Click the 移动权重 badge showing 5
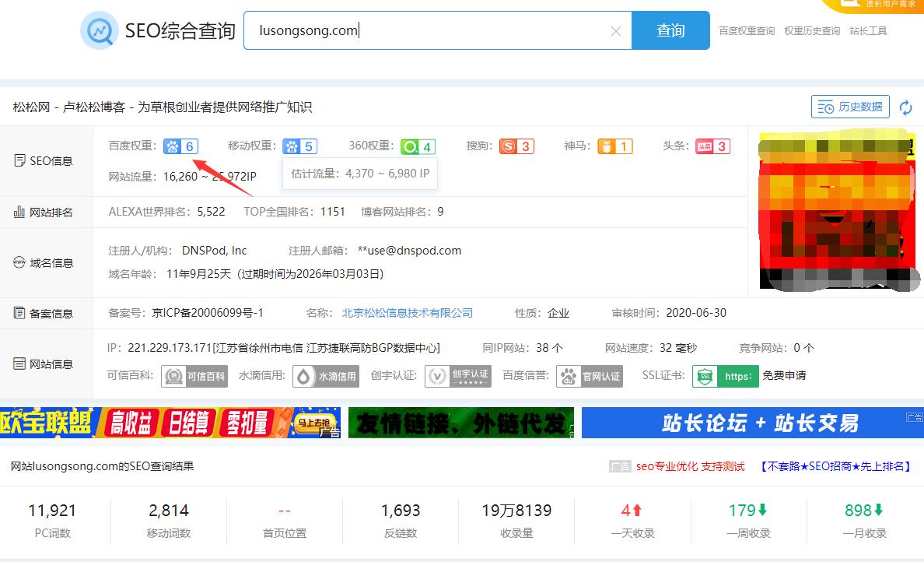Viewport: 924px width, 562px height. tap(300, 146)
